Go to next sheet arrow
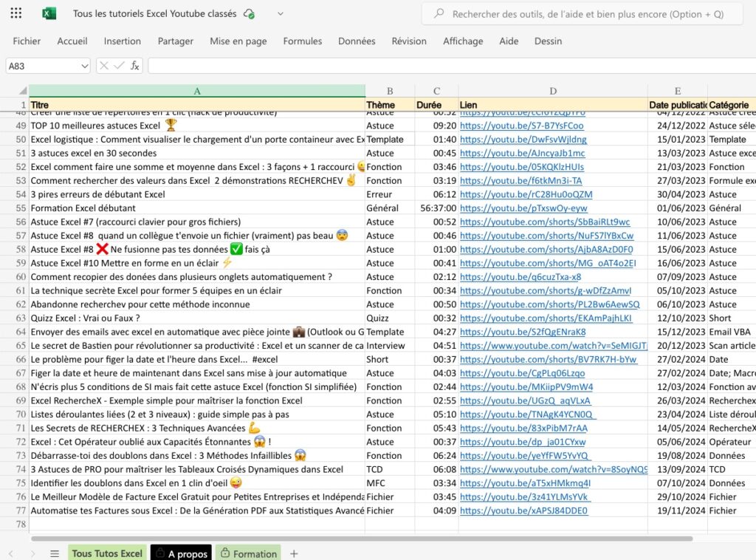Viewport: 756px width, 560px height. coord(32,554)
